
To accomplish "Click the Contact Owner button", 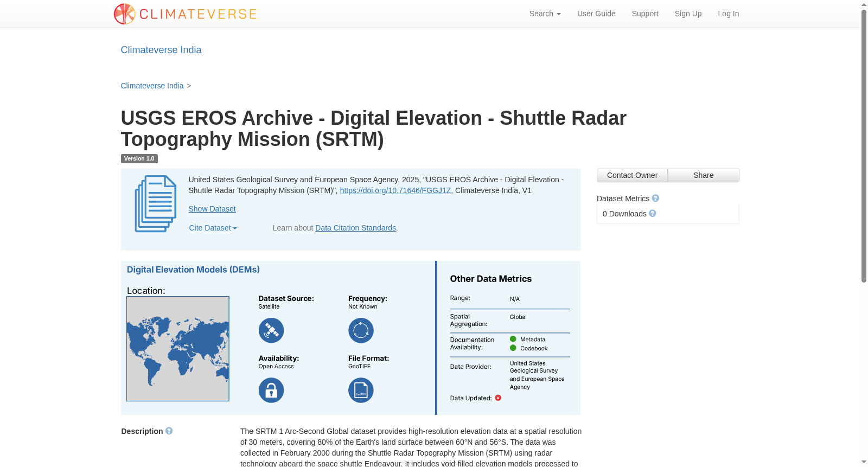I will [x=632, y=175].
